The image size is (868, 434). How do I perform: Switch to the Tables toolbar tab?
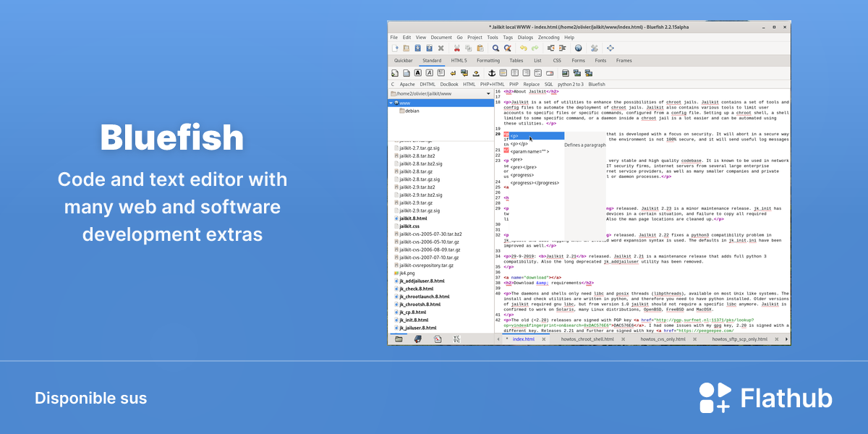point(516,61)
